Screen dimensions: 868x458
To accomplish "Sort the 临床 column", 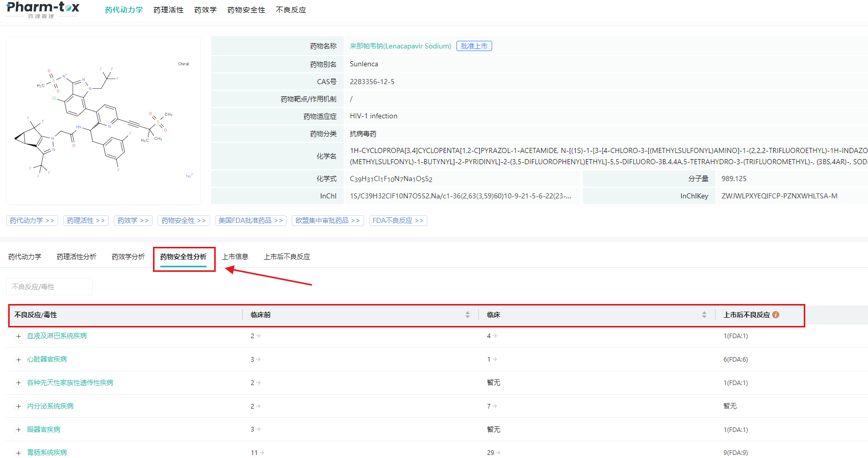I will coord(704,315).
